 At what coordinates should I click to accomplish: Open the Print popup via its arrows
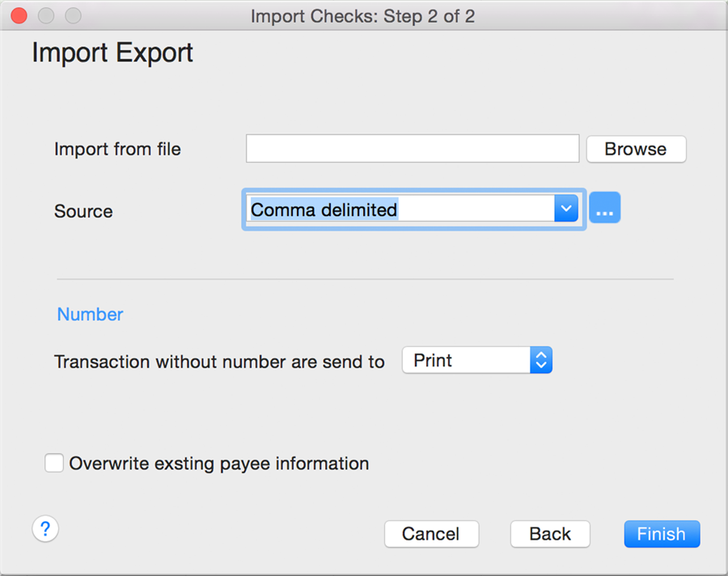(x=541, y=360)
